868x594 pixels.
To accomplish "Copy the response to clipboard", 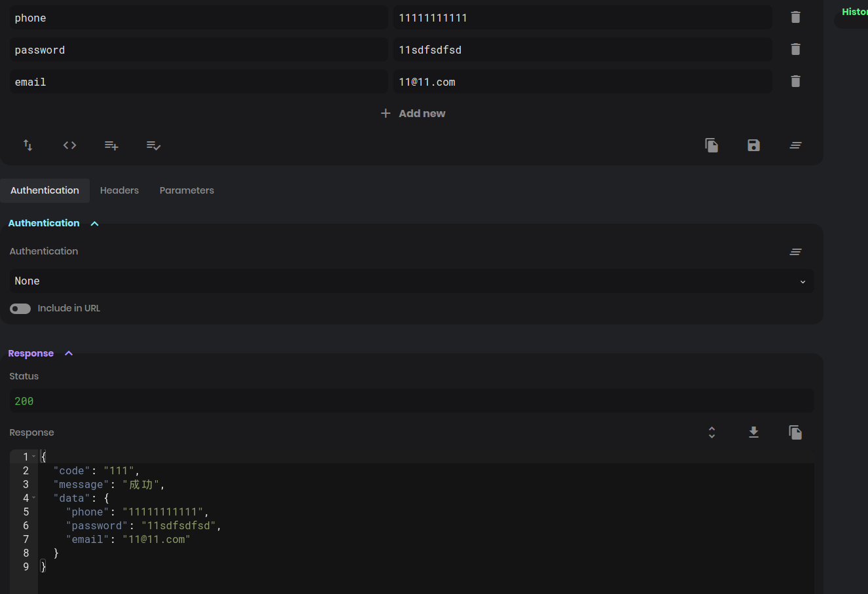I will [795, 432].
